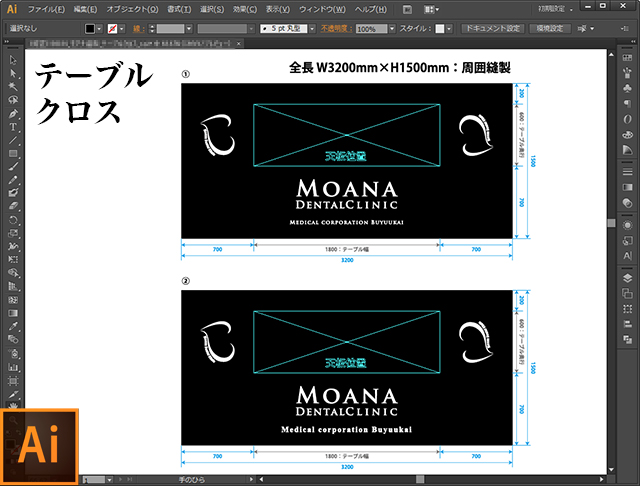Image resolution: width=640 pixels, height=486 pixels.
Task: Select the Scale tool
Action: (x=13, y=233)
